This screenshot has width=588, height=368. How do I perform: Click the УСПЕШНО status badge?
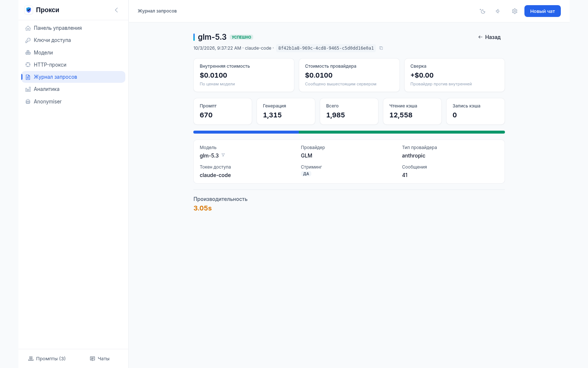tap(241, 37)
